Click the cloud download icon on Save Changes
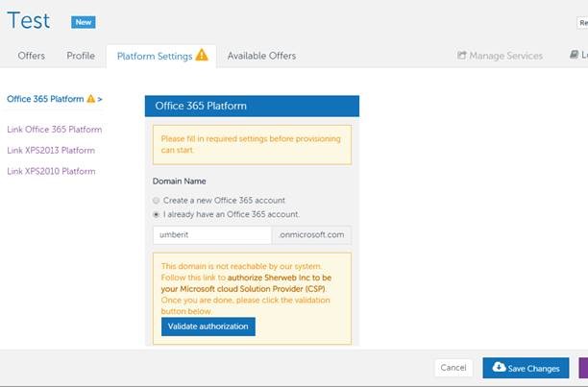The height and width of the screenshot is (387, 588). 499,367
